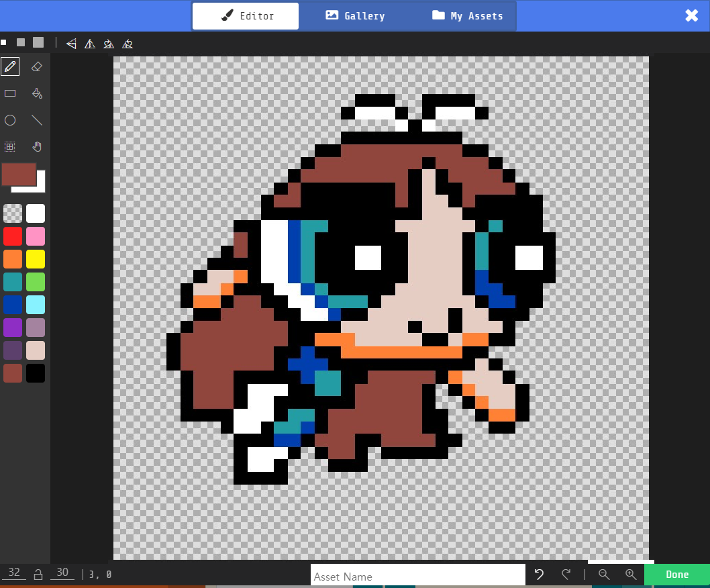
Task: Click the Undo arrow
Action: point(539,575)
